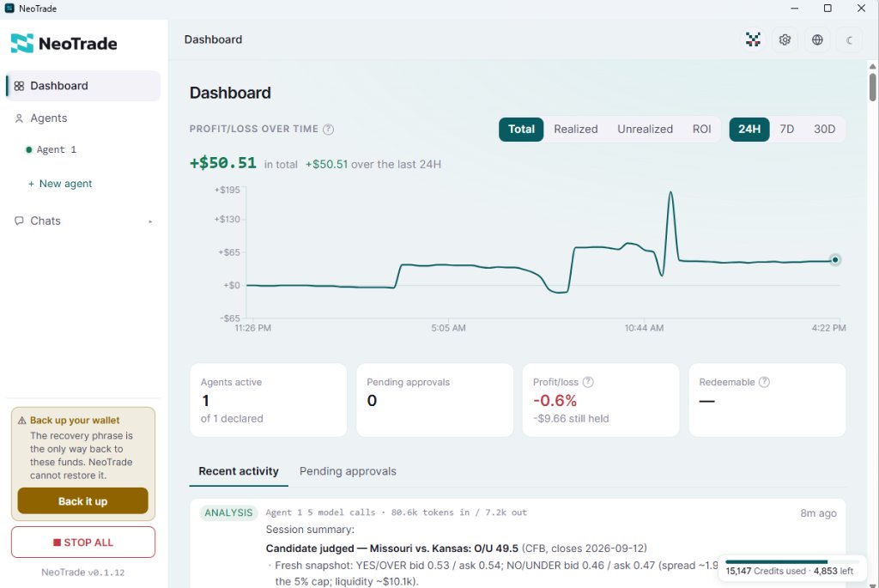Click the Pending approvals count card
This screenshot has height=588, width=879.
434,400
